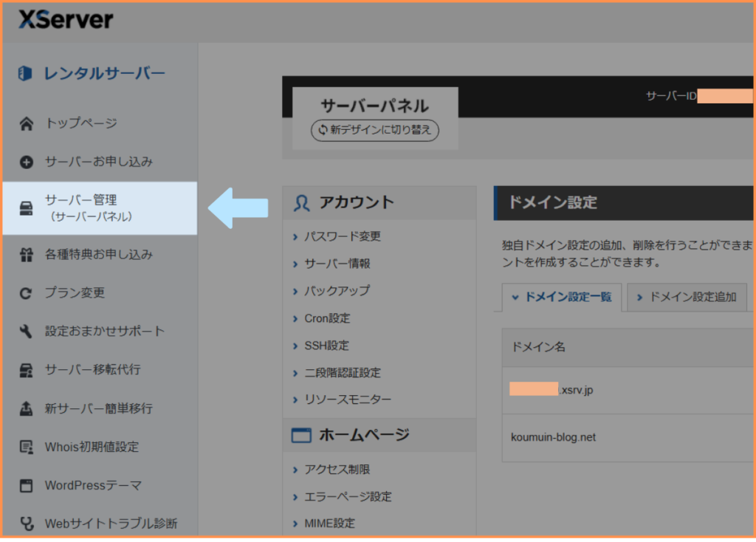The width and height of the screenshot is (756, 542).
Task: Click the browser icon beside ホームページ
Action: (x=301, y=436)
